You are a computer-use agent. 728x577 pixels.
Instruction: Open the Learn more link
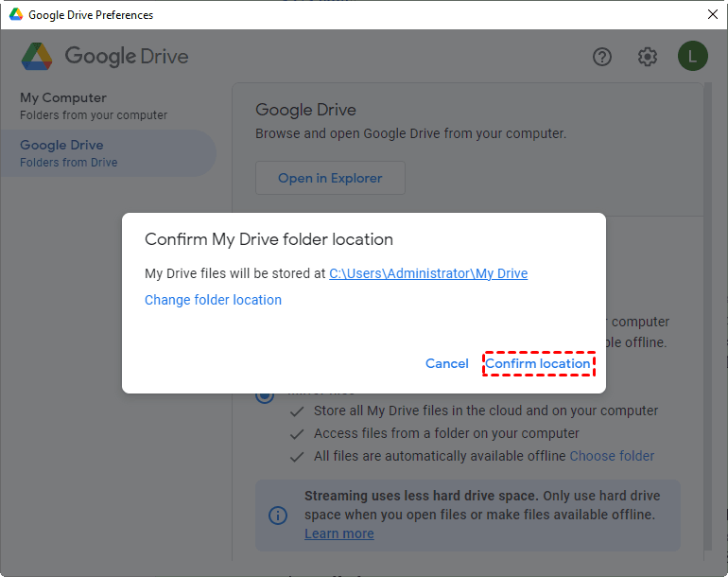click(x=338, y=533)
